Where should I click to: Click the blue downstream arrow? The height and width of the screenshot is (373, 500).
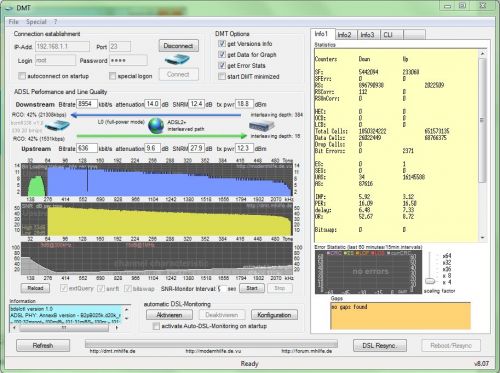point(156,115)
